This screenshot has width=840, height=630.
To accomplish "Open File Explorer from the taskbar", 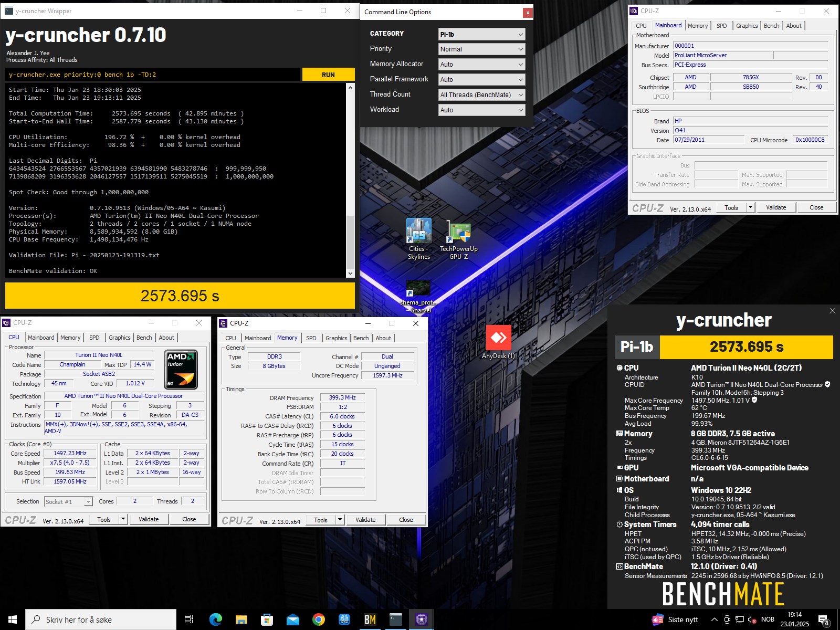I will [x=241, y=619].
